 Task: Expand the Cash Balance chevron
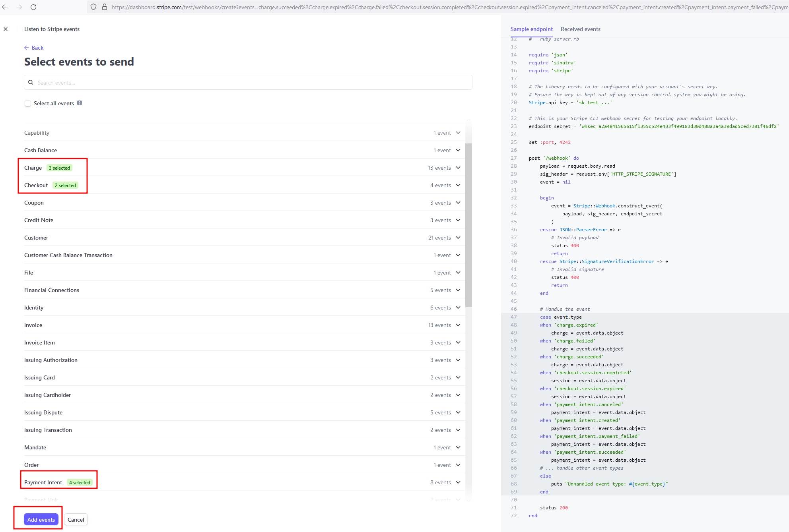(458, 150)
